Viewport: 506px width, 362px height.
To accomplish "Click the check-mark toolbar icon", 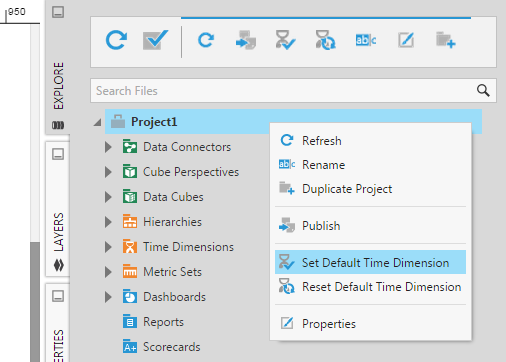I will pyautogui.click(x=155, y=40).
